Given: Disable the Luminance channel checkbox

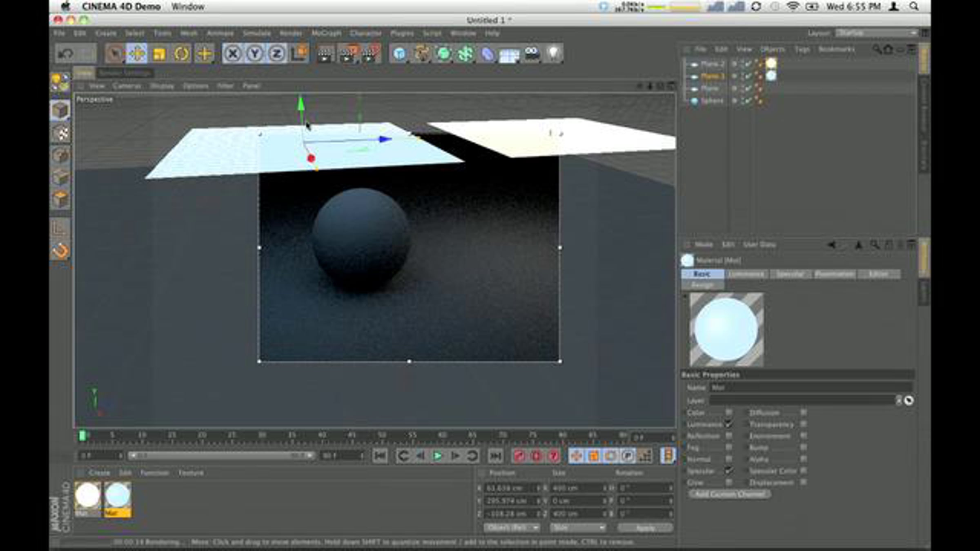Looking at the screenshot, I should point(728,424).
